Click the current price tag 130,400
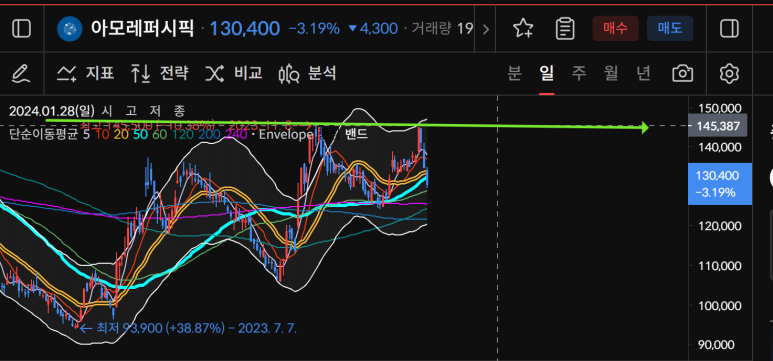The width and height of the screenshot is (773, 361). tap(720, 183)
